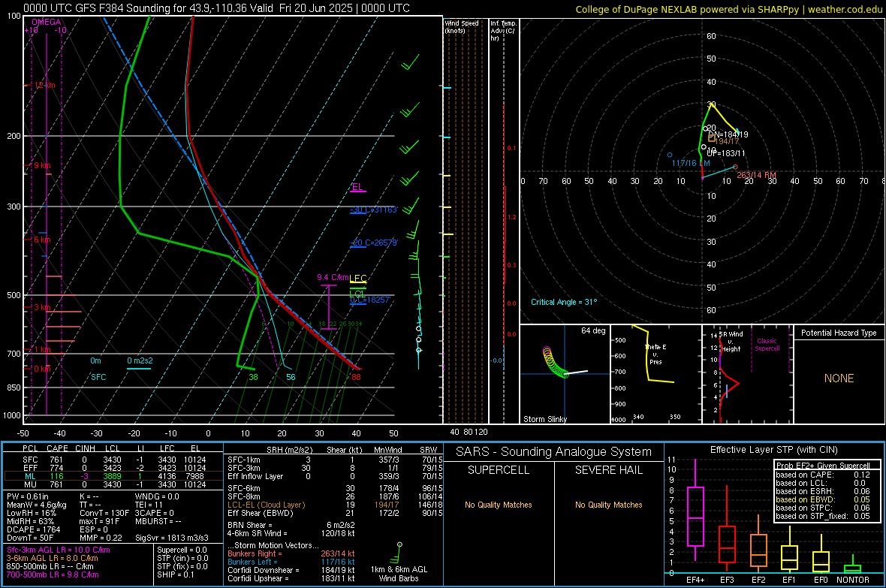The width and height of the screenshot is (886, 588).
Task: Select the EFF parcel row in CAPE table
Action: (113, 468)
